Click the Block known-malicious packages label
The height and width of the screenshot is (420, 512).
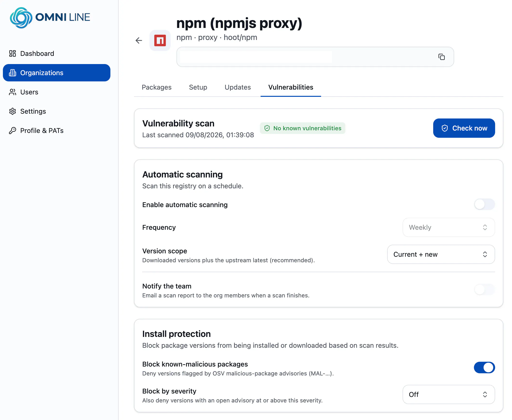pyautogui.click(x=195, y=364)
